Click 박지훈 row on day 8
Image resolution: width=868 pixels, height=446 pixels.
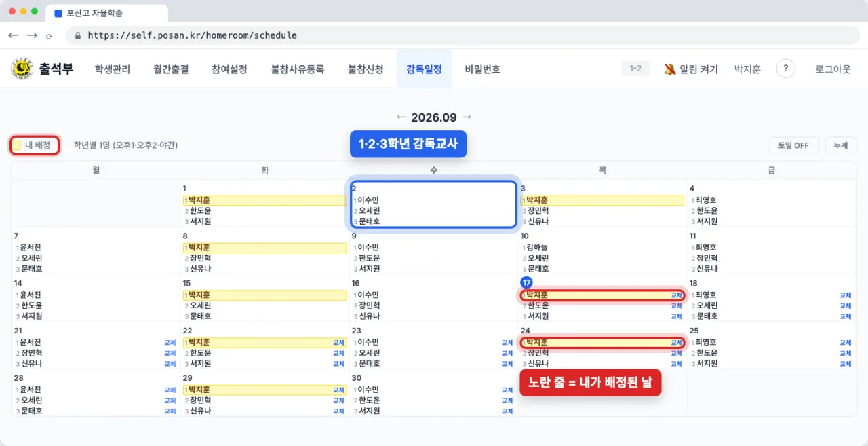pos(264,248)
